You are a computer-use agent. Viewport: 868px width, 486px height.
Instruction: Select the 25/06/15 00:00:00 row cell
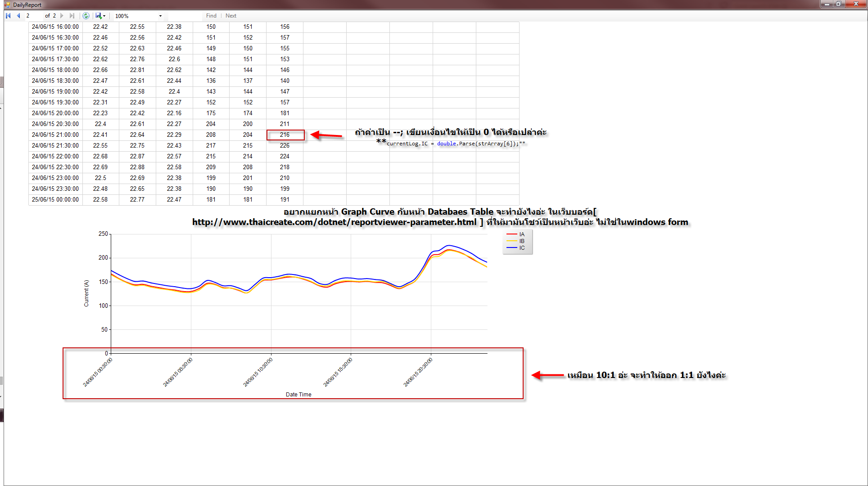pos(55,199)
